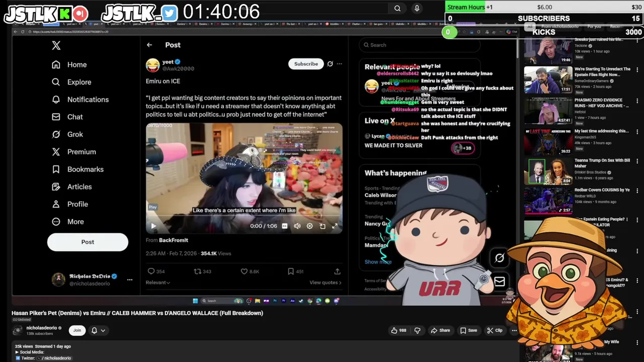644x362 pixels.
Task: Like the YouTube video with 988 likes
Action: [398, 330]
